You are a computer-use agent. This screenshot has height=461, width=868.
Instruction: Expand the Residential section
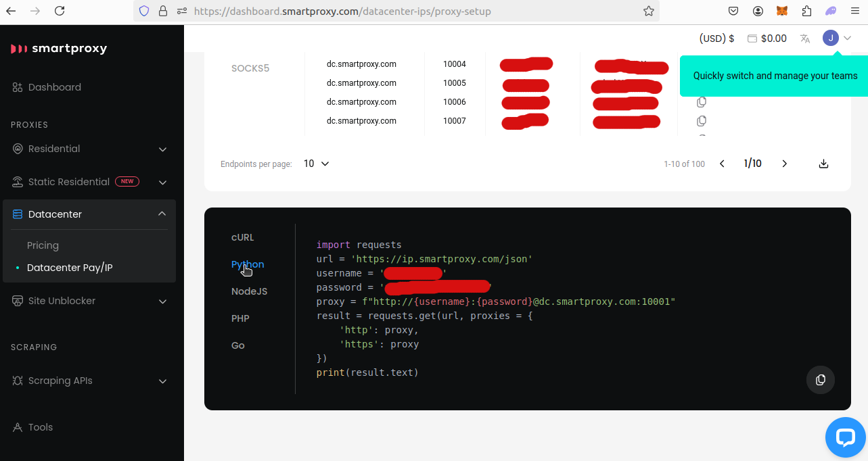[162, 149]
